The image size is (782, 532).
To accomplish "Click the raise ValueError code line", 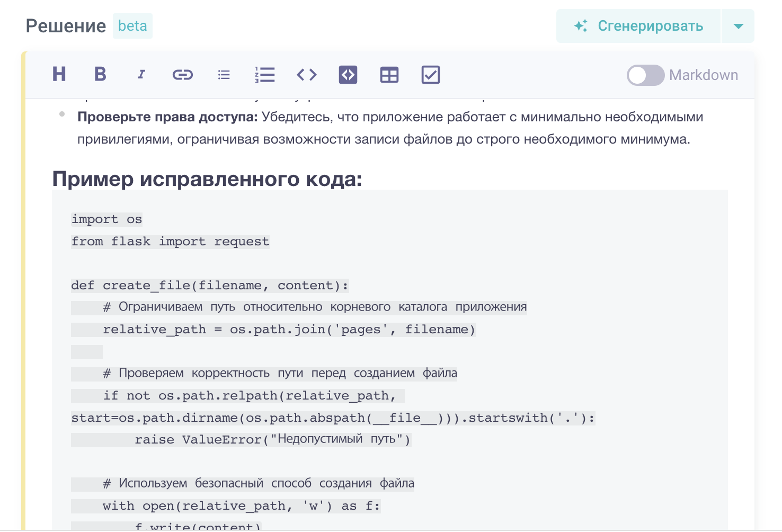I will click(272, 440).
